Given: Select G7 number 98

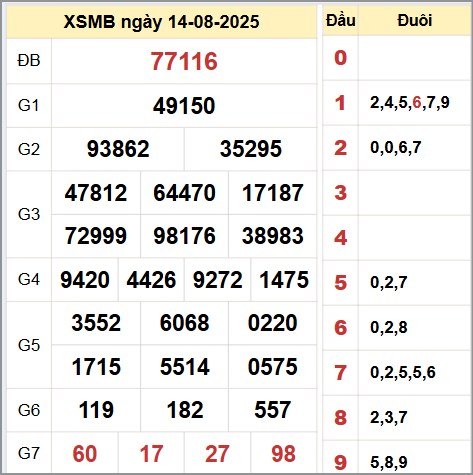Looking at the screenshot, I should (x=284, y=454).
